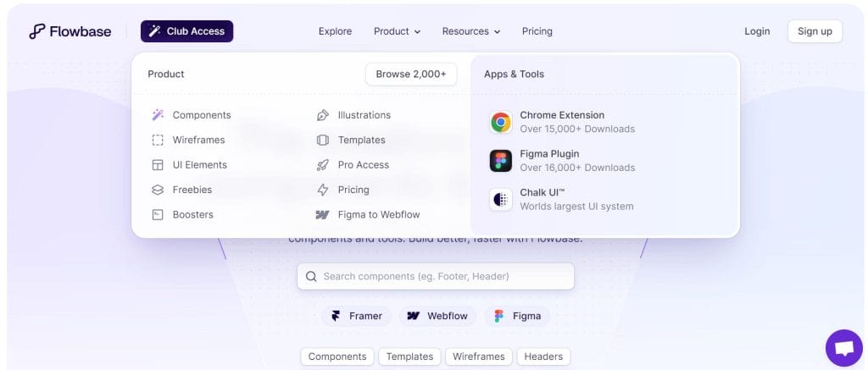The image size is (868, 370).
Task: Click the Pricing lightning bolt icon
Action: tap(323, 190)
